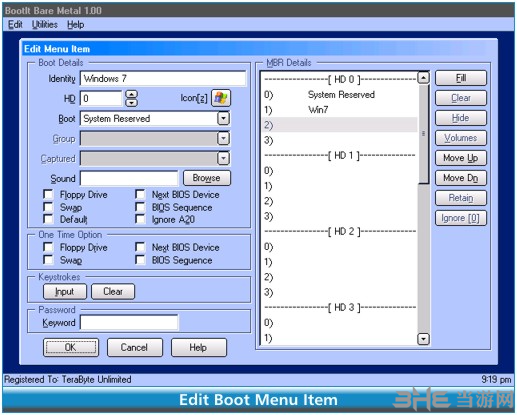Select HD 0 entry 1 Win7
Screen dimensions: 517x415
point(340,110)
